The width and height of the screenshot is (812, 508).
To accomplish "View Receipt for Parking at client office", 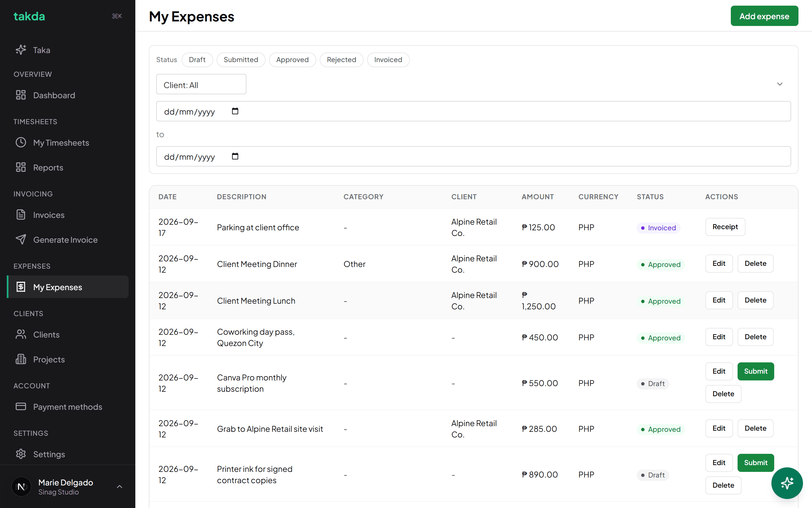I will (725, 227).
